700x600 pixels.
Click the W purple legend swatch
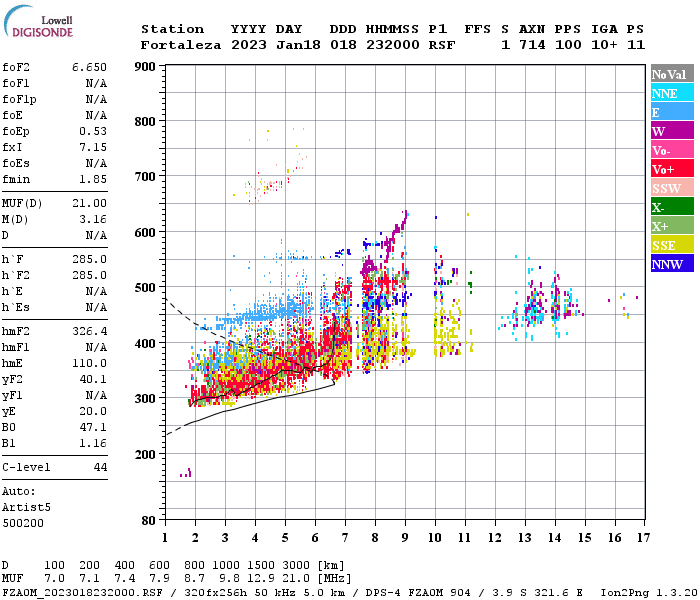coord(672,131)
